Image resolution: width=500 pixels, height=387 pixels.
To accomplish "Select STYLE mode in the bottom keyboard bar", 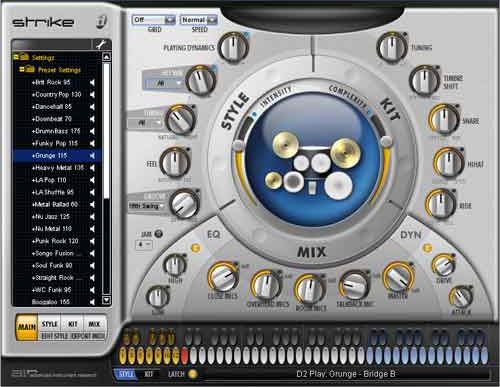I will [126, 374].
